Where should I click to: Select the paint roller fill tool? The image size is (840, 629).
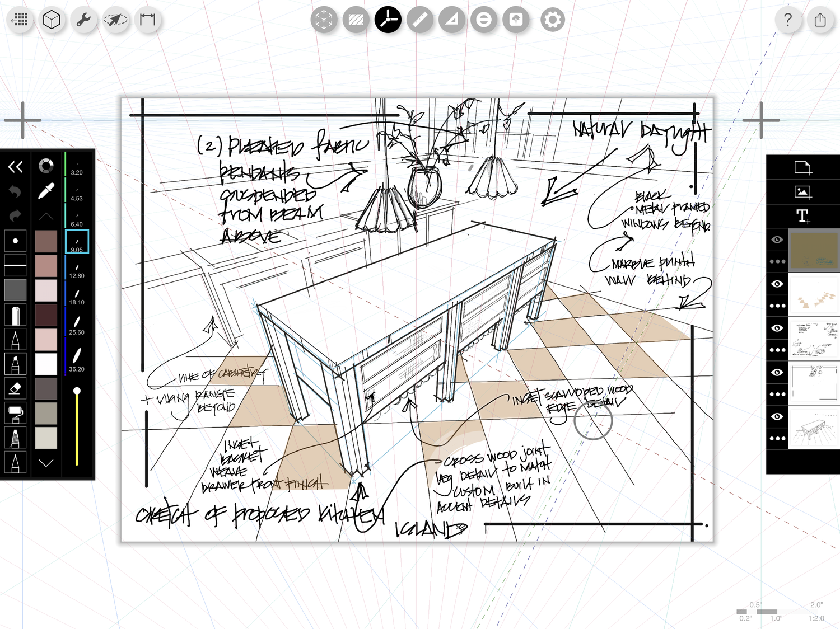click(x=15, y=414)
